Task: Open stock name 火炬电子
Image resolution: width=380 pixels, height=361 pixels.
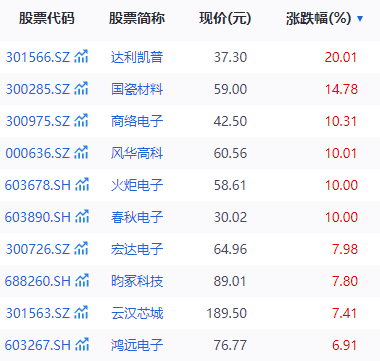Action: pos(137,185)
